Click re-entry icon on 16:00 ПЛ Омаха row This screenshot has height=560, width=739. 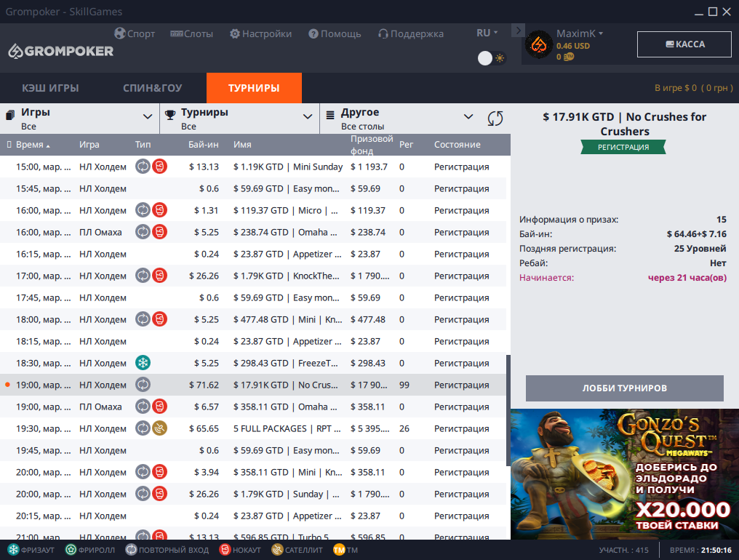143,231
